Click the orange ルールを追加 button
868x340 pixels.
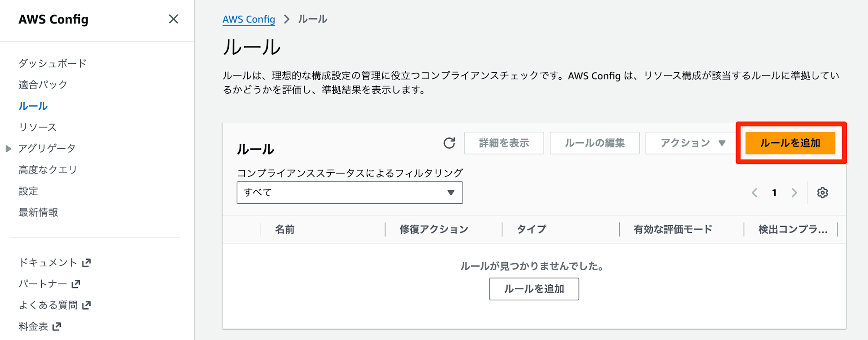pos(790,143)
